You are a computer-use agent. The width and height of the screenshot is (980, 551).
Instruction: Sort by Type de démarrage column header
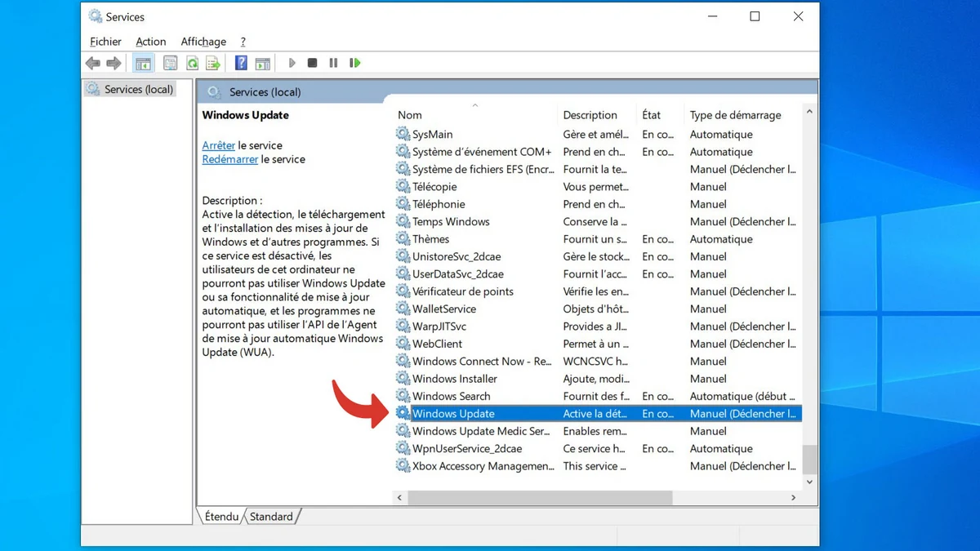pos(735,115)
